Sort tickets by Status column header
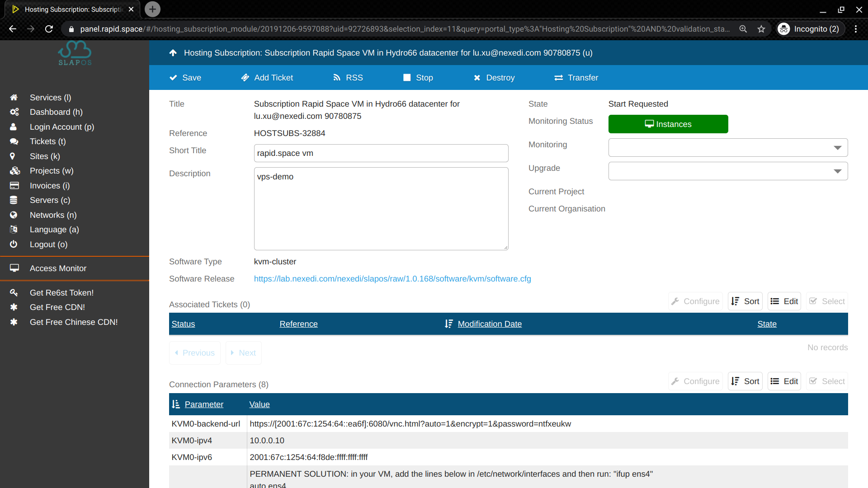Screen dimensions: 868x488 click(183, 324)
